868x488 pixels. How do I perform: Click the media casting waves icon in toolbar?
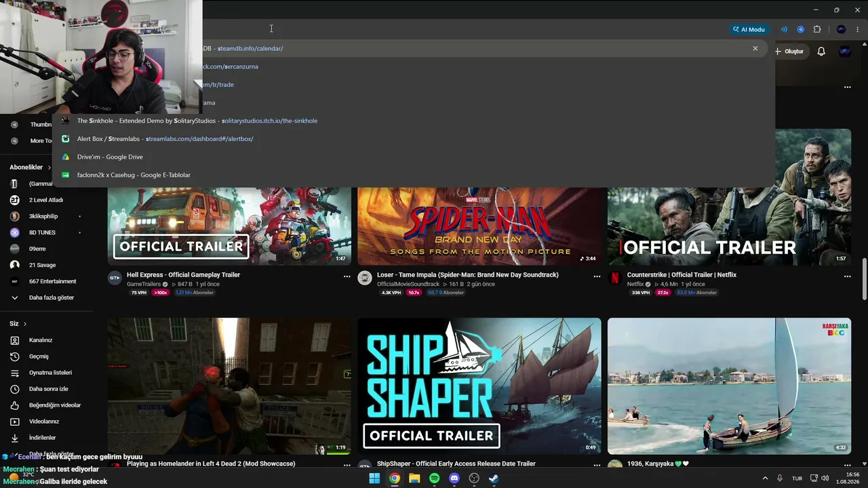(784, 29)
